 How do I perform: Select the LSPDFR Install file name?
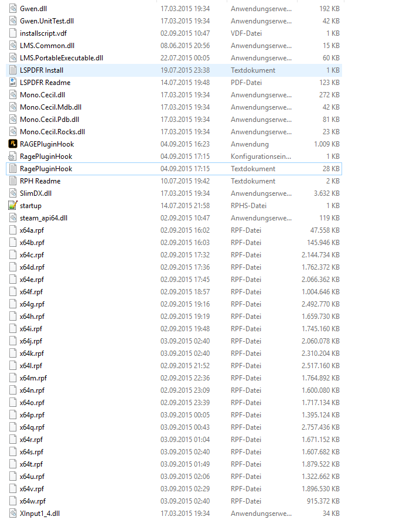[42, 70]
